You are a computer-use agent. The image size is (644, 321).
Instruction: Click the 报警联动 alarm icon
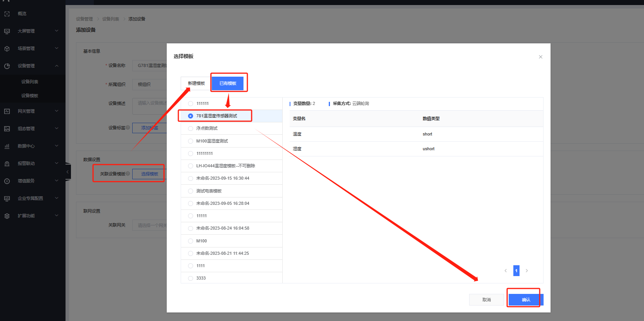coord(7,163)
